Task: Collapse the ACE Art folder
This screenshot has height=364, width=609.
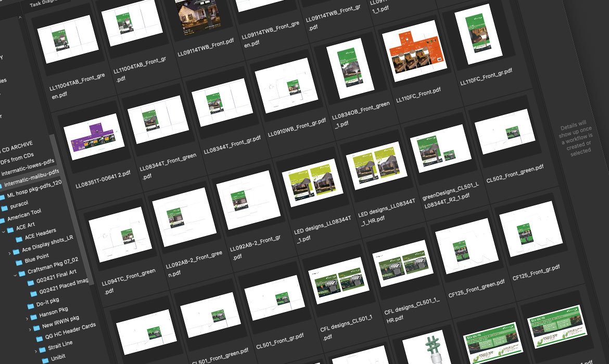Action: click(3, 231)
